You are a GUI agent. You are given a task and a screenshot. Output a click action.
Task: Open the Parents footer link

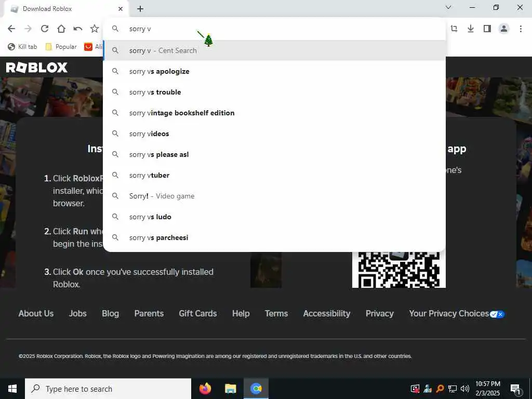[x=149, y=313]
